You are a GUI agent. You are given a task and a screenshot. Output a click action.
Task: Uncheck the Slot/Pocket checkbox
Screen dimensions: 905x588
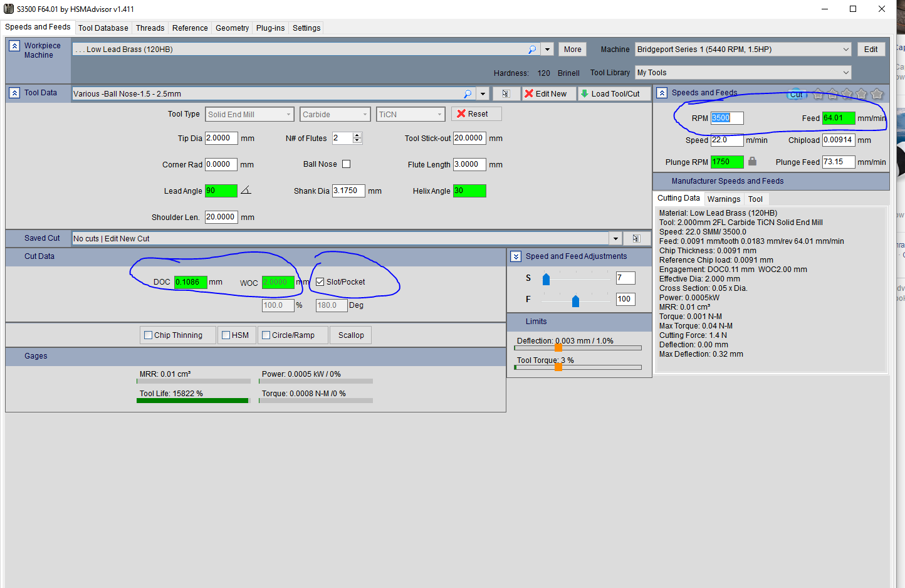320,282
